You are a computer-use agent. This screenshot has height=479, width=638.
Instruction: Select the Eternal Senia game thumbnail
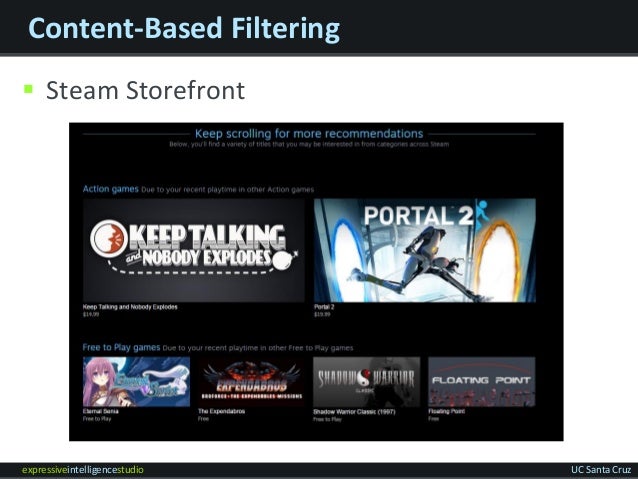[x=136, y=382]
